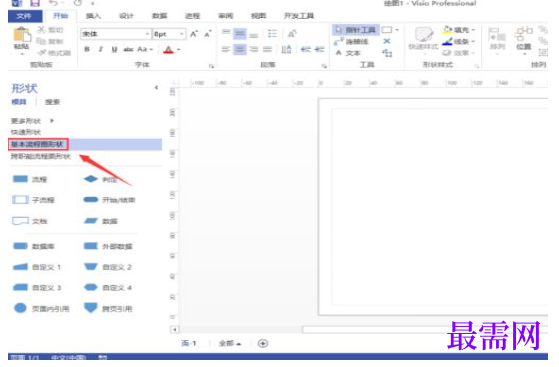Copy the selection with 复制
This screenshot has width=559, height=367.
click(x=50, y=41)
